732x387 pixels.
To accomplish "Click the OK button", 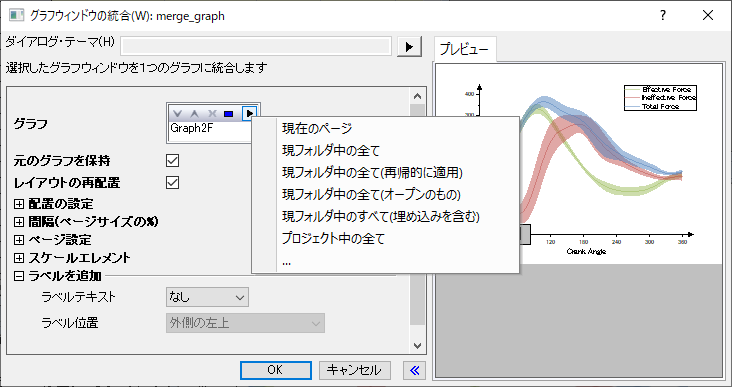I will 275,370.
